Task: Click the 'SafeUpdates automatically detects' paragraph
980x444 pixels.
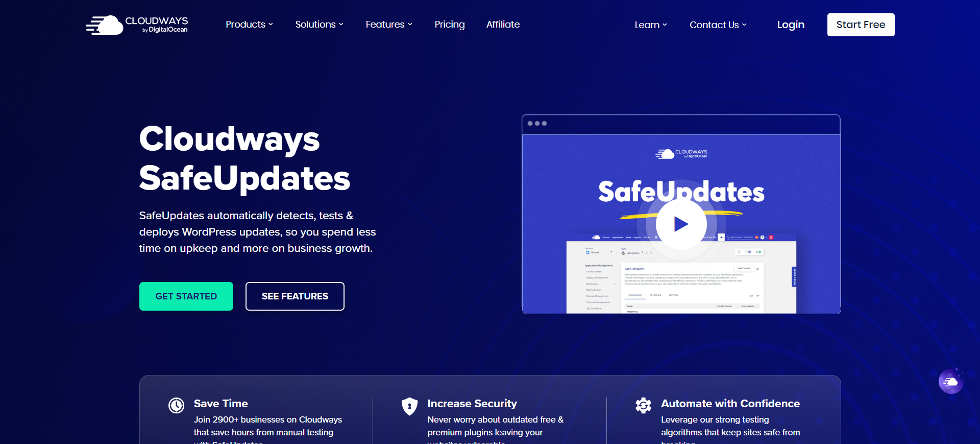Action: pos(257,232)
